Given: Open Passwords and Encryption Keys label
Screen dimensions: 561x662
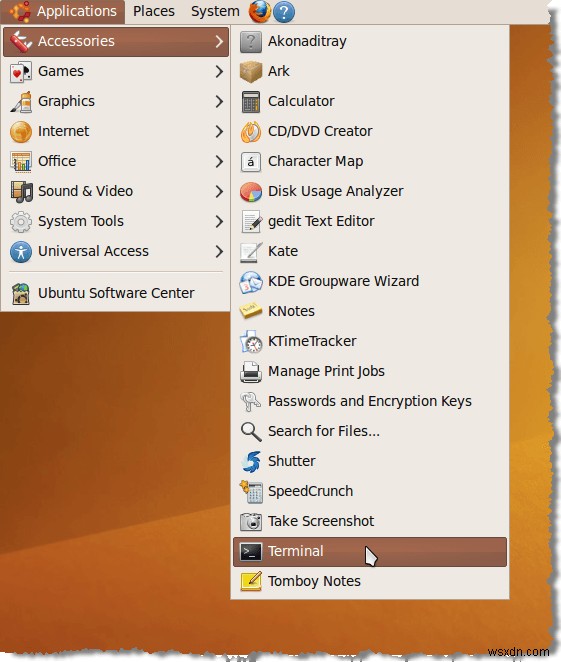Looking at the screenshot, I should pos(370,402).
